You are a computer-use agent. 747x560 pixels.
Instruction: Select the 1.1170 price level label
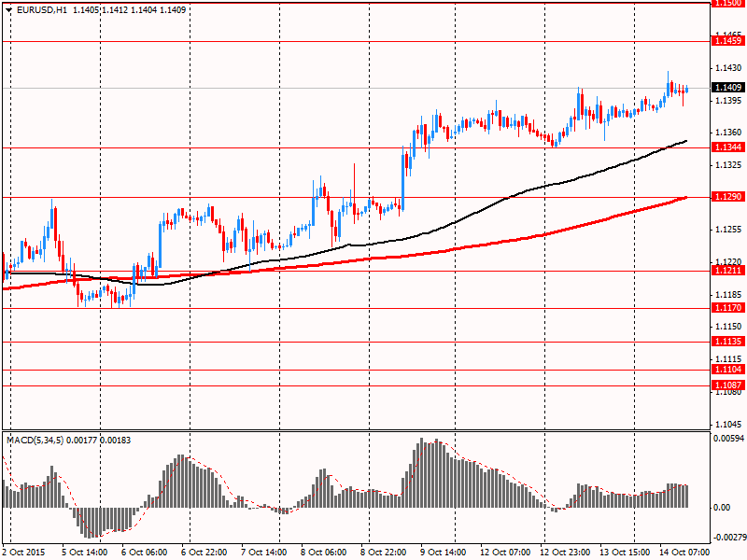[x=728, y=308]
